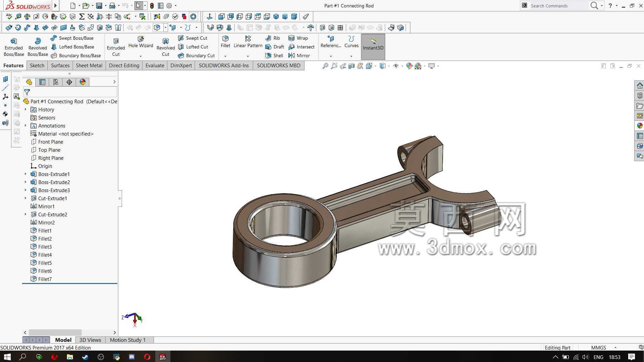
Task: Open the Hole Wizard tool
Action: tap(141, 42)
